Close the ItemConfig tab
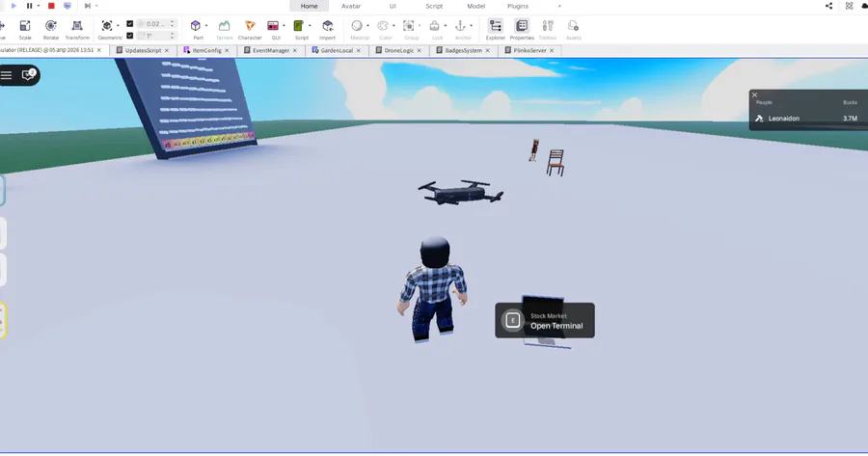Image resolution: width=868 pixels, height=456 pixels. (x=227, y=50)
